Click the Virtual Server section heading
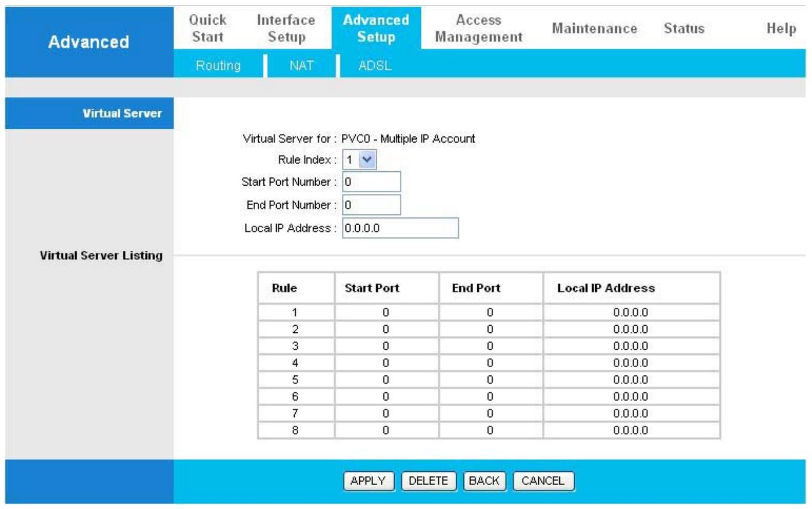 [124, 114]
